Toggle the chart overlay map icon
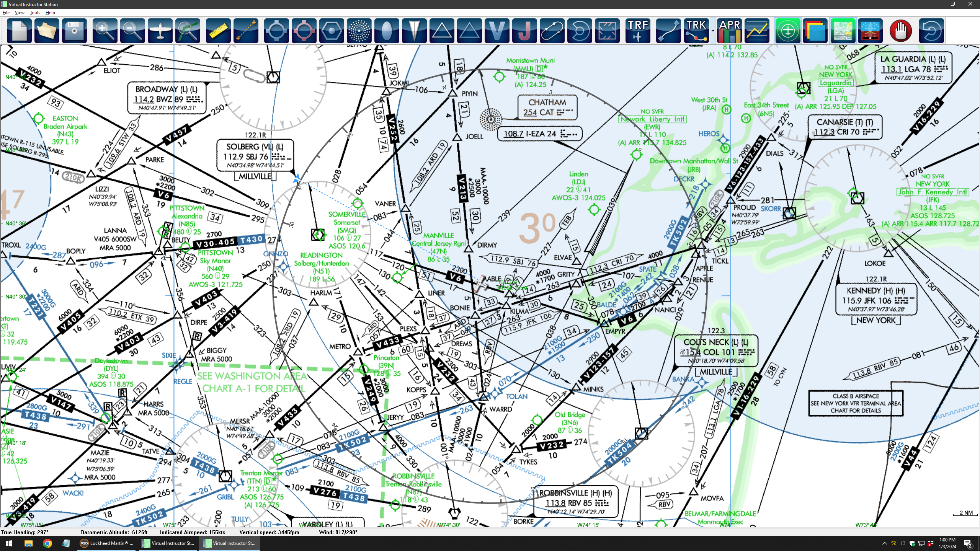Viewport: 980px width, 551px height. (843, 31)
